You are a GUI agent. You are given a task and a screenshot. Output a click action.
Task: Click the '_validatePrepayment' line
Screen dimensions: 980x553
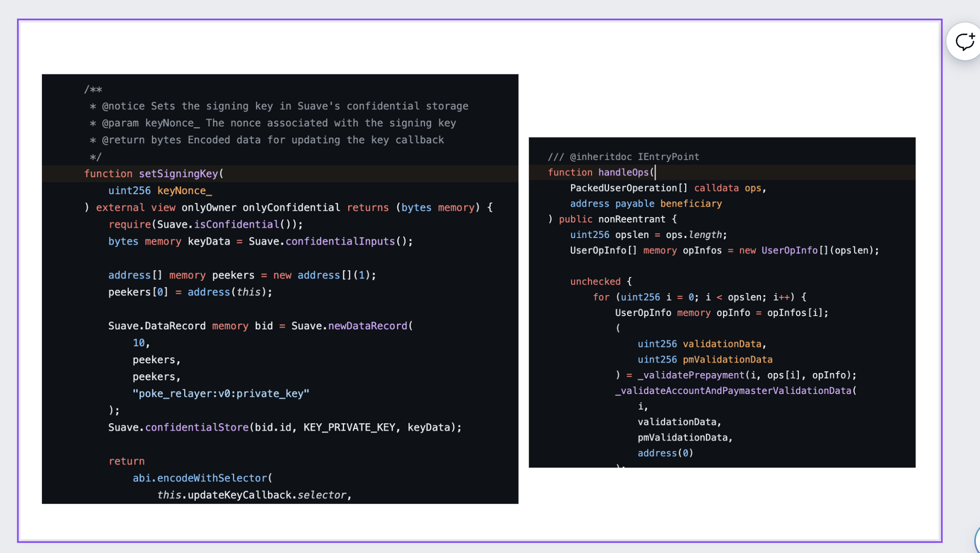(x=736, y=375)
